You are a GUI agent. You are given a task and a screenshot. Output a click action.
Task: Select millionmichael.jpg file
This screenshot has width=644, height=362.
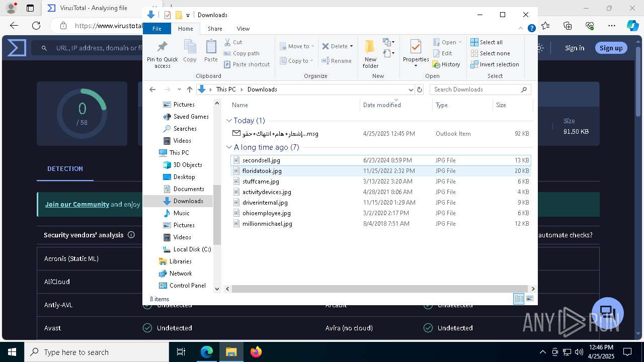[x=380, y=224]
